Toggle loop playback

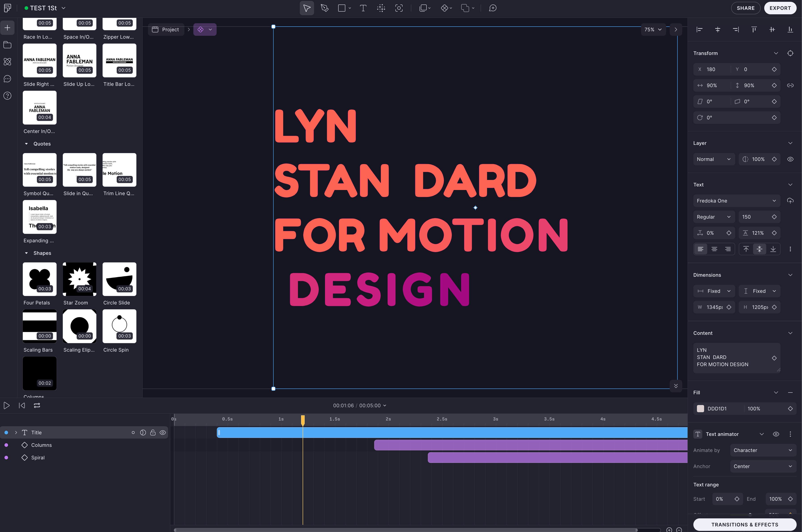tap(37, 405)
